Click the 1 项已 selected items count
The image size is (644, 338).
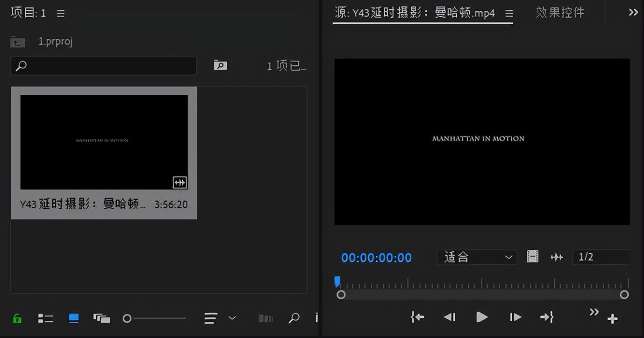coord(286,66)
